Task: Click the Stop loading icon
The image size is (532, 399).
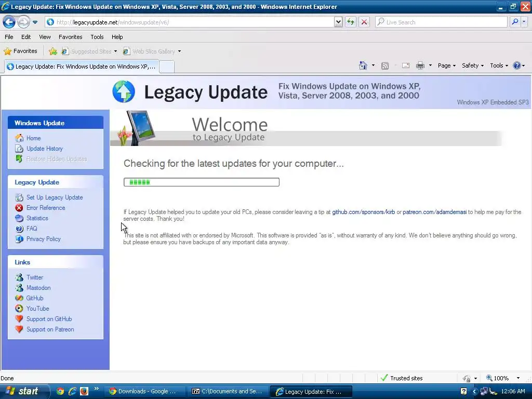Action: (364, 22)
